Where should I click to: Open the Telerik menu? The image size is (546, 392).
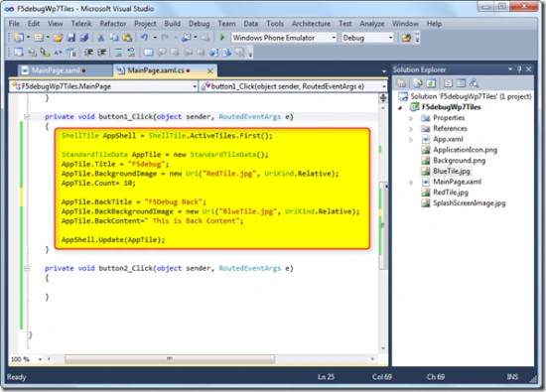tap(81, 24)
